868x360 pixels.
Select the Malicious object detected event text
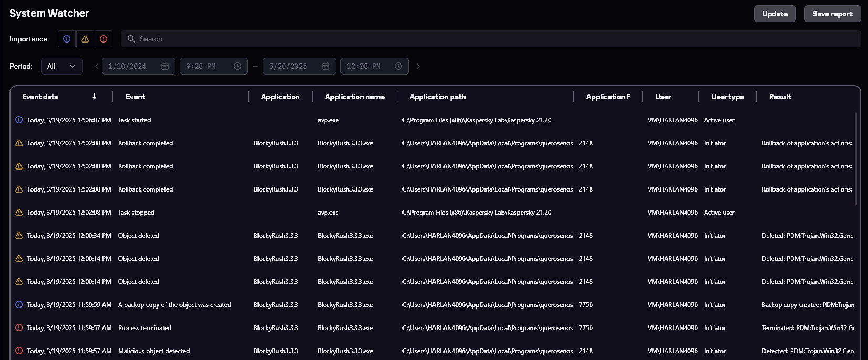(x=154, y=351)
